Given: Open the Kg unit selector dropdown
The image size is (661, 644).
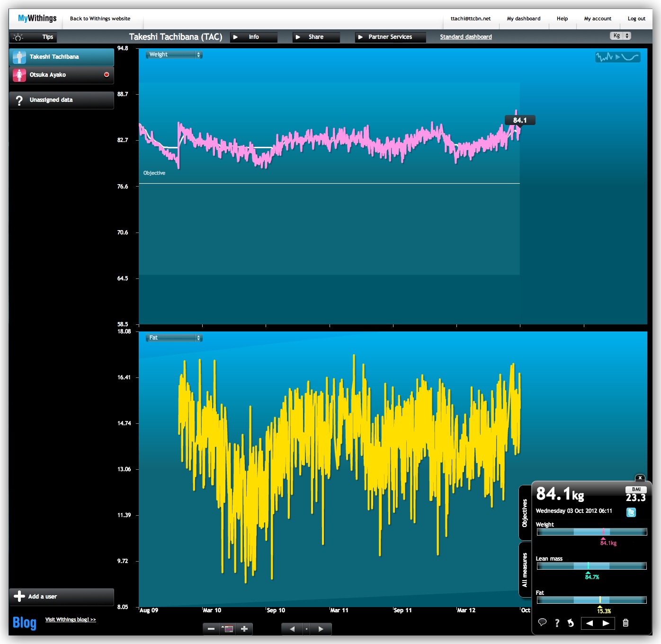Looking at the screenshot, I should click(620, 36).
